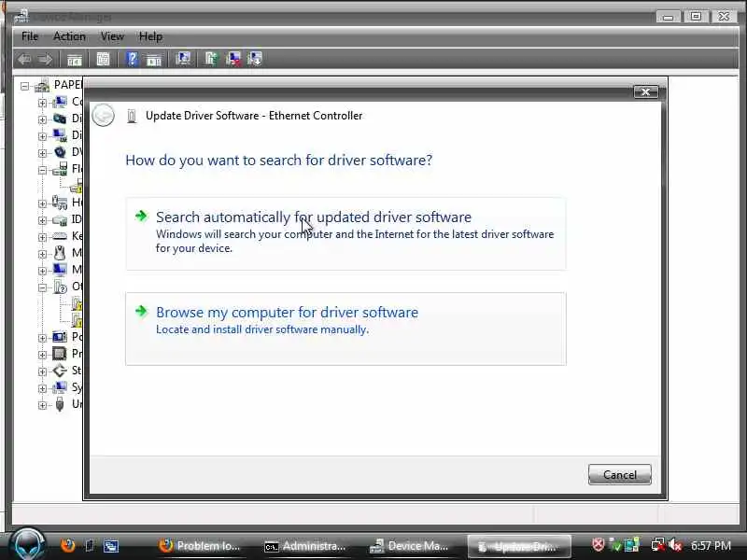
Task: Select the root computer icon next to PAPER
Action: point(42,86)
